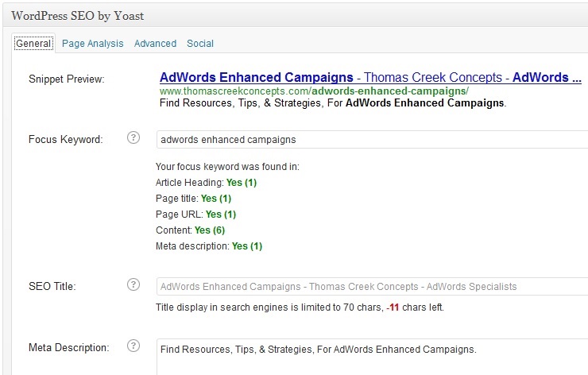588x375 pixels.
Task: Click the red -11 chars left counter
Action: (x=393, y=307)
